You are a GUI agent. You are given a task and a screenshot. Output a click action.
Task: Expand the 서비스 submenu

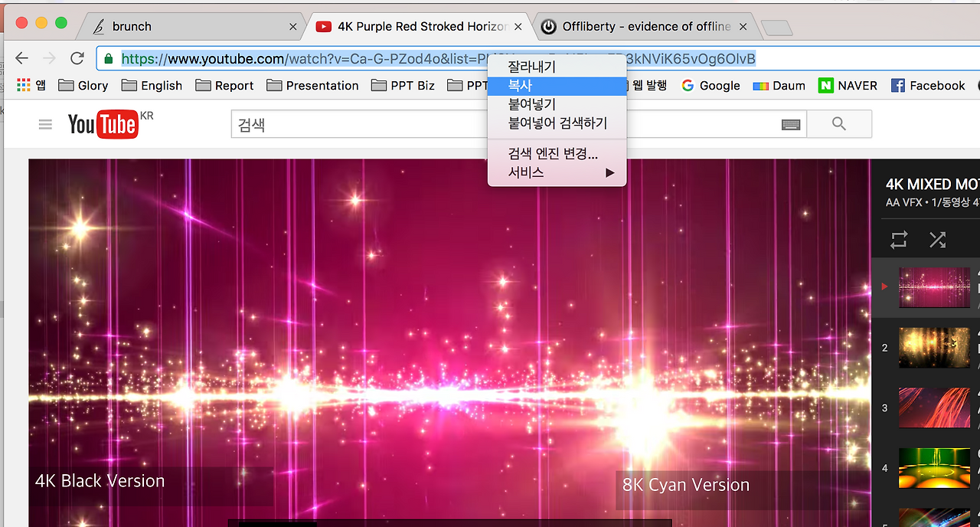click(557, 172)
